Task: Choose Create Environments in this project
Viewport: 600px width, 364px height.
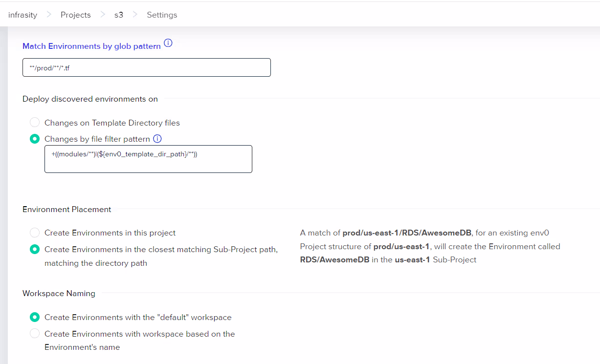Action: click(x=35, y=233)
